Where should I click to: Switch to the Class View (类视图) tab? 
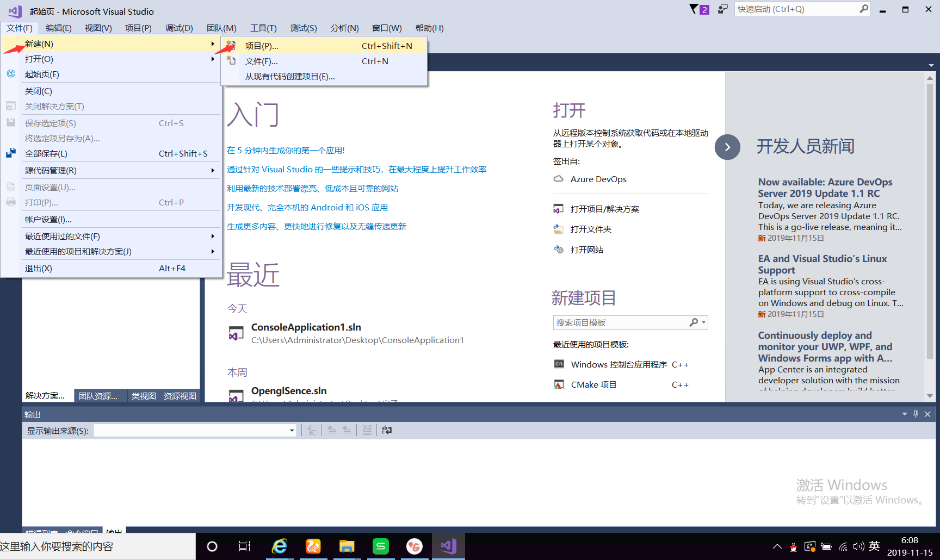click(144, 396)
